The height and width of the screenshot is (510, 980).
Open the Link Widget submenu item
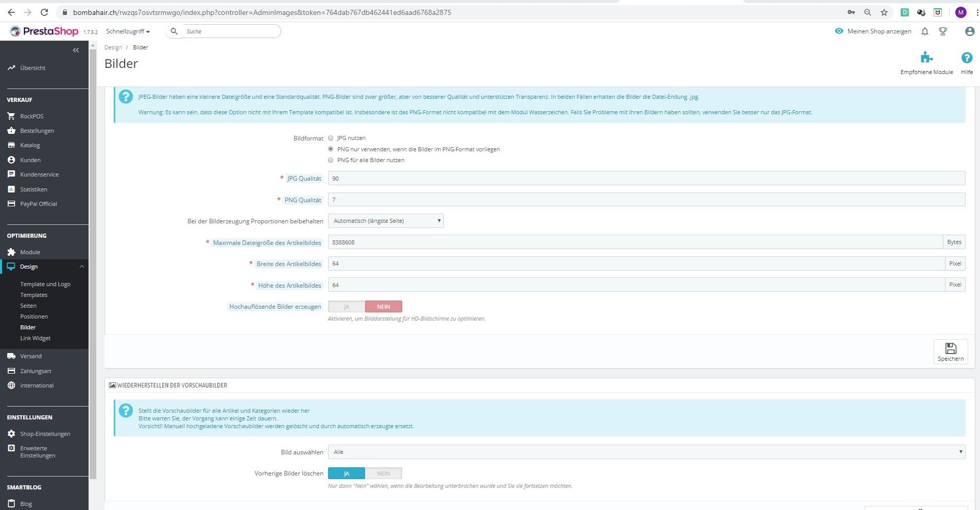pos(36,338)
